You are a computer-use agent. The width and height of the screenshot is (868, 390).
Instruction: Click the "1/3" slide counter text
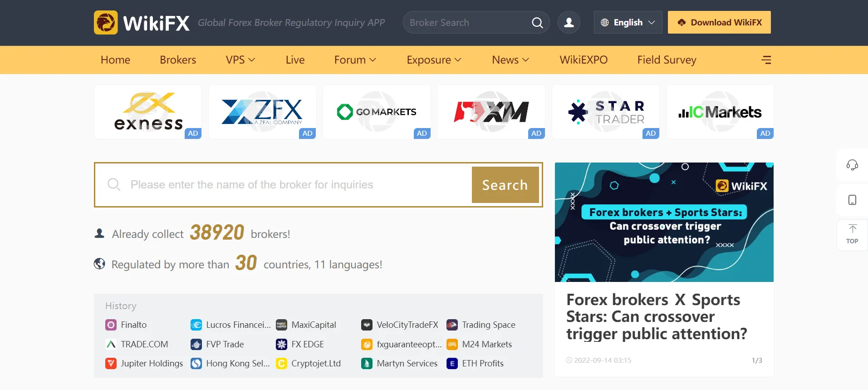[757, 360]
